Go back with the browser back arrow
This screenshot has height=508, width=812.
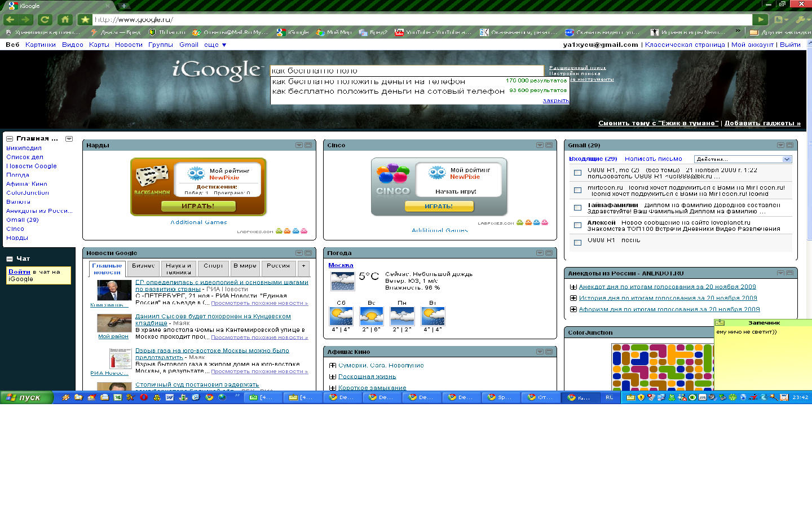pos(10,19)
